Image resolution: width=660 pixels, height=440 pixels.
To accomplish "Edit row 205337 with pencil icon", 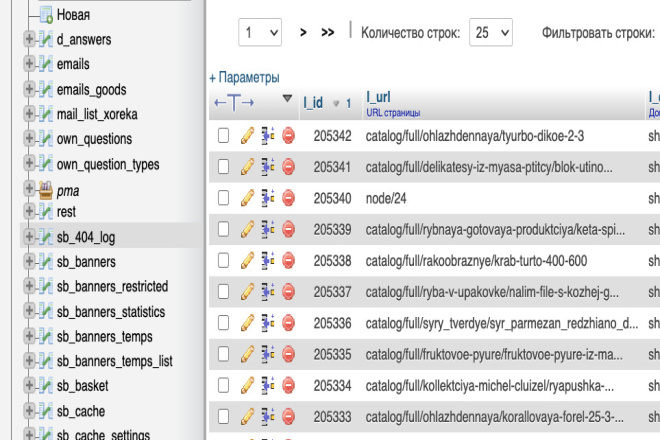I will [248, 291].
